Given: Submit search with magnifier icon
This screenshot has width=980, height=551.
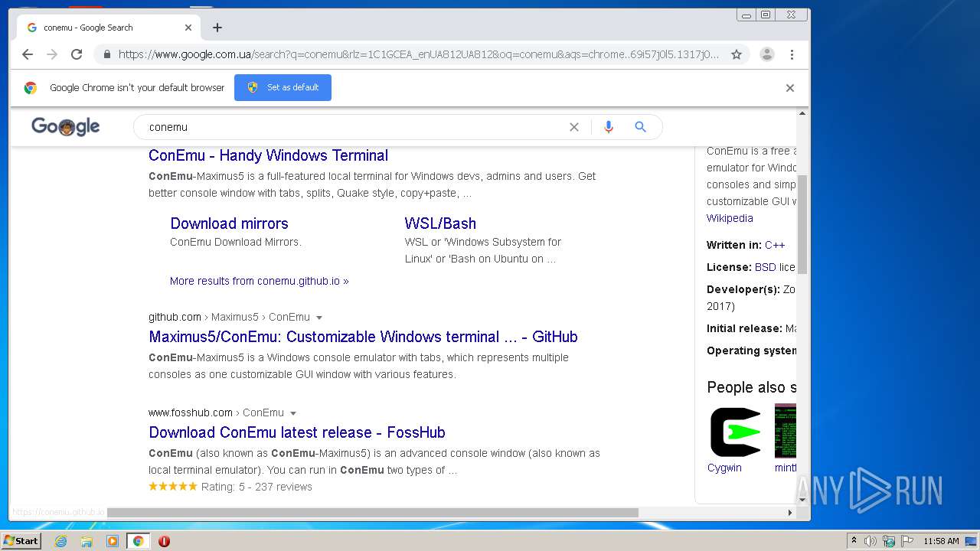Looking at the screenshot, I should (641, 127).
